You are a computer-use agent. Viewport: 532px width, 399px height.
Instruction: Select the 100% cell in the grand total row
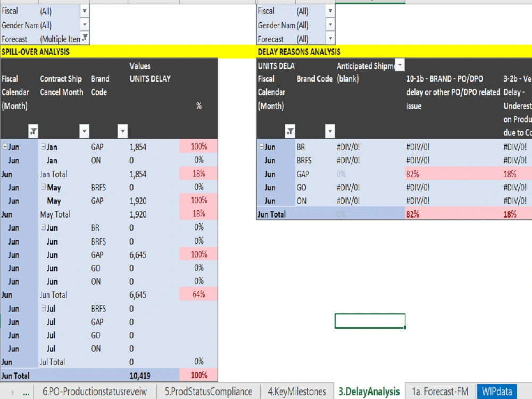click(198, 375)
